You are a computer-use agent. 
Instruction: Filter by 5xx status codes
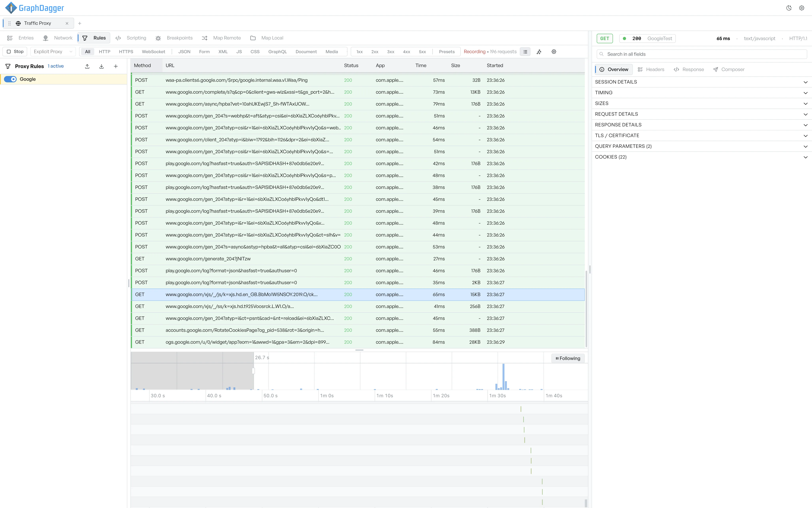[x=422, y=52]
